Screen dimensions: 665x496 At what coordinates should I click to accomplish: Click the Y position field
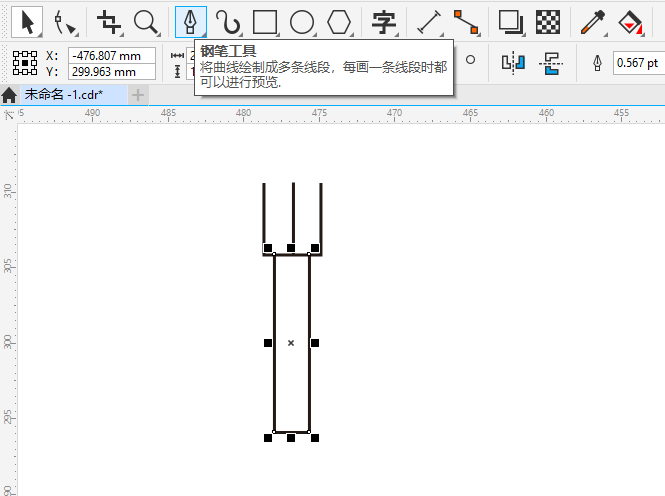click(112, 72)
